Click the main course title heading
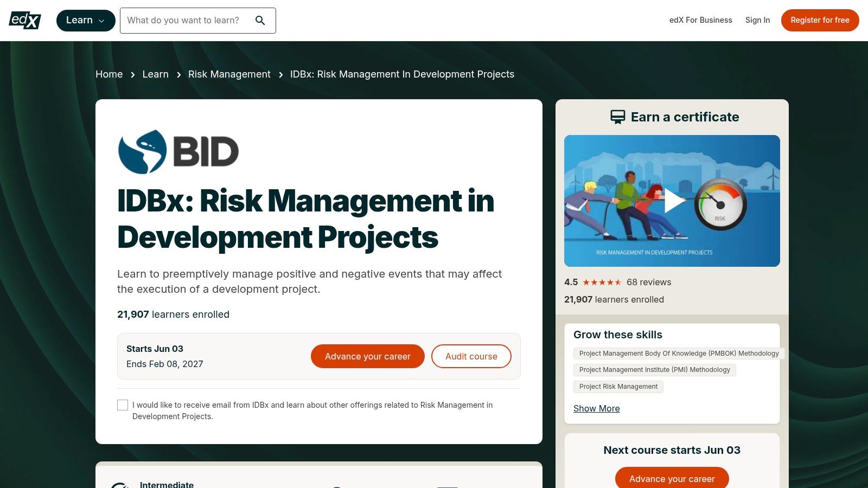 (x=306, y=219)
